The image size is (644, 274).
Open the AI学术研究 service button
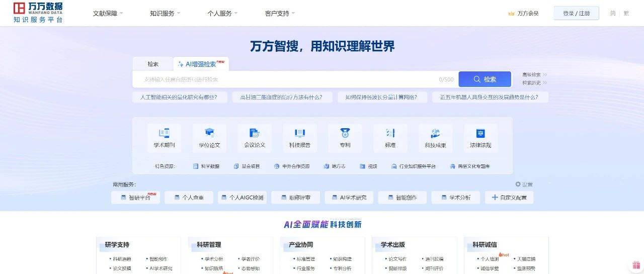[349, 198]
